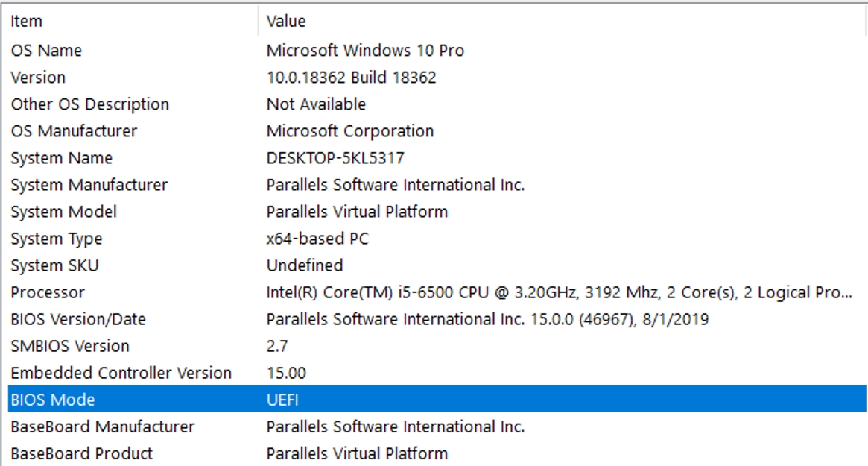
Task: Select the Version row
Action: (x=38, y=78)
